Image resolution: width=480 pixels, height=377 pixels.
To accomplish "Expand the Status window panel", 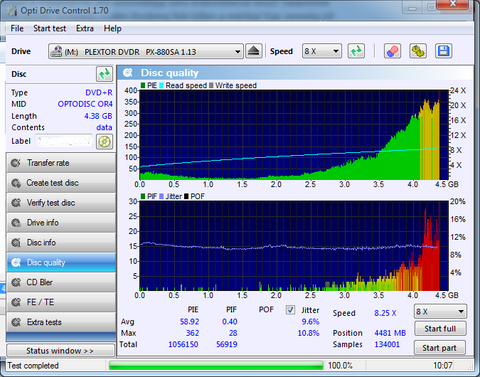I will coord(60,351).
